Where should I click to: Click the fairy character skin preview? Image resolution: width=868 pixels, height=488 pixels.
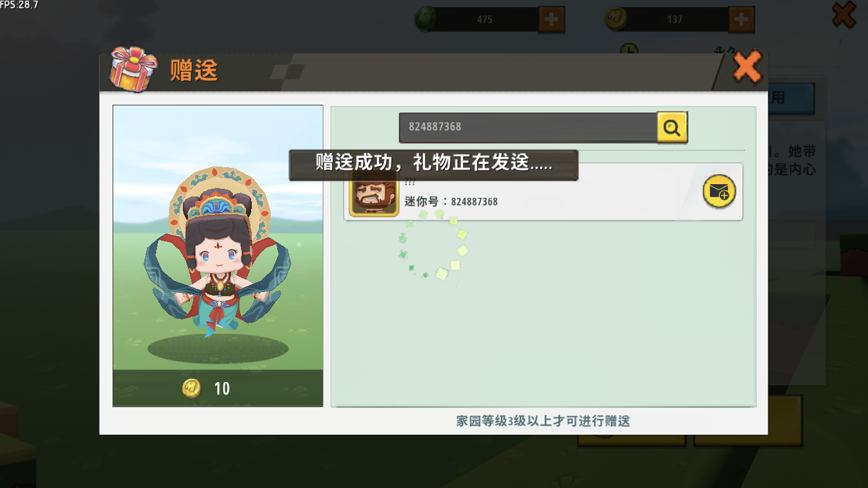pyautogui.click(x=218, y=251)
